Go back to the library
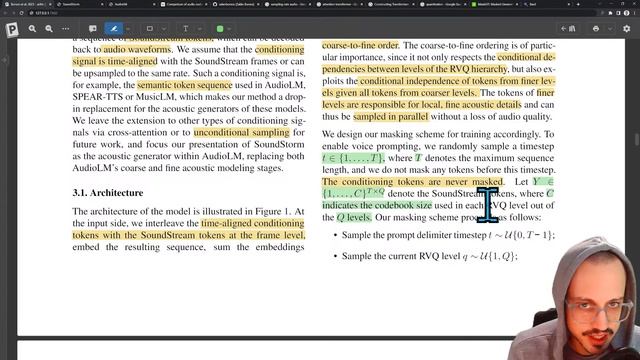The width and height of the screenshot is (640, 360). pos(568,29)
